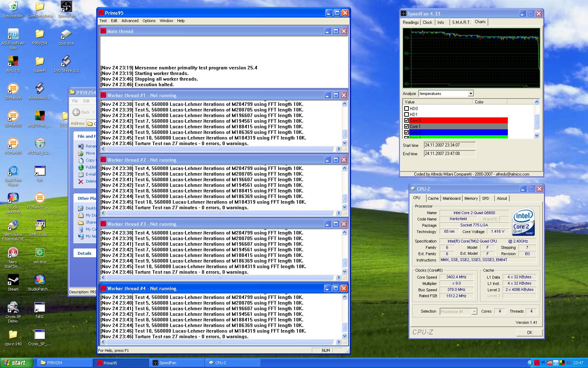The width and height of the screenshot is (588, 368).
Task: Open the SuperPi desktop folder
Action: click(x=40, y=64)
